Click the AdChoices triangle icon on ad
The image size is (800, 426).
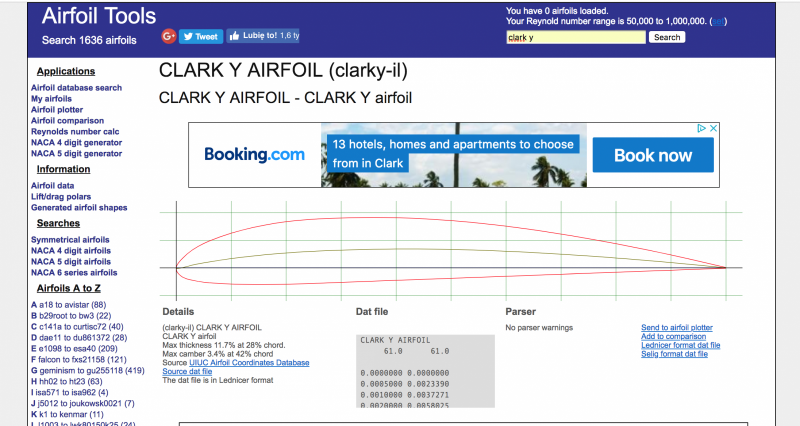[x=703, y=129]
